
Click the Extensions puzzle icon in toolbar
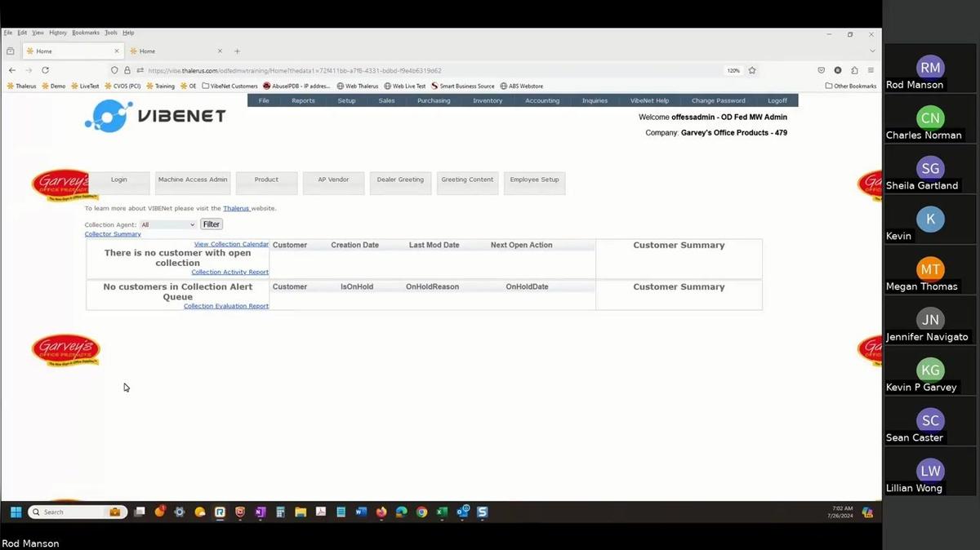coord(854,70)
